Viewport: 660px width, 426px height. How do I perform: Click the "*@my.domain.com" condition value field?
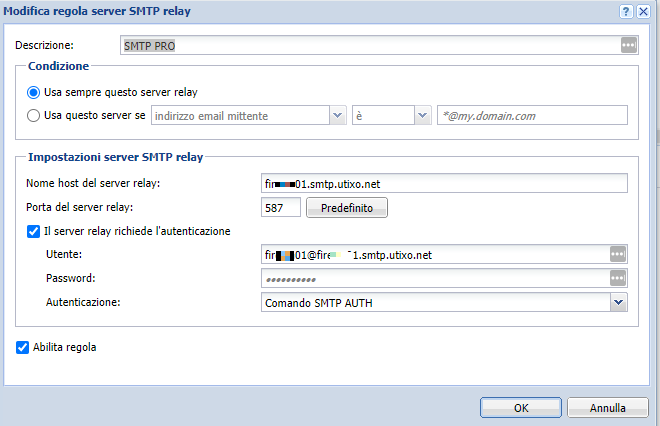tap(531, 116)
